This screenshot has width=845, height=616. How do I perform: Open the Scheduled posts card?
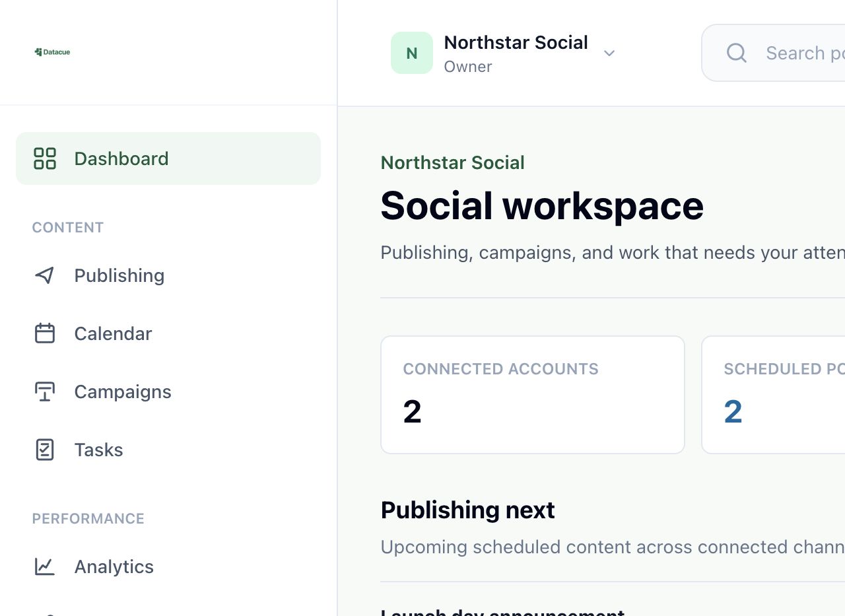[773, 395]
